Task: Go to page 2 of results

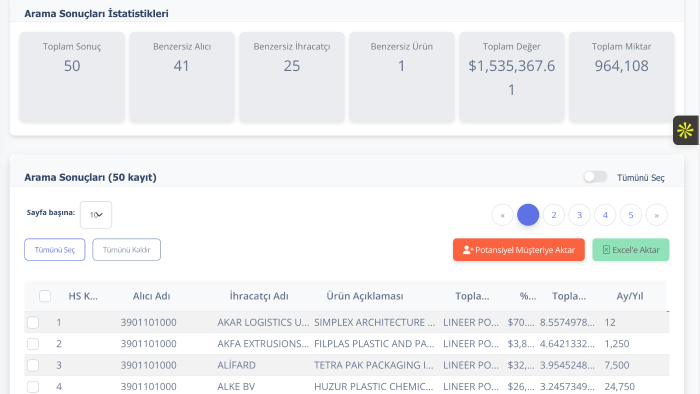Action: [554, 215]
